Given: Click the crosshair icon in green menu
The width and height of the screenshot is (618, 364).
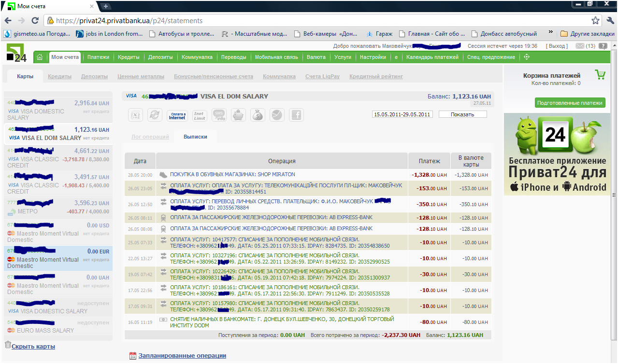Looking at the screenshot, I should [527, 57].
